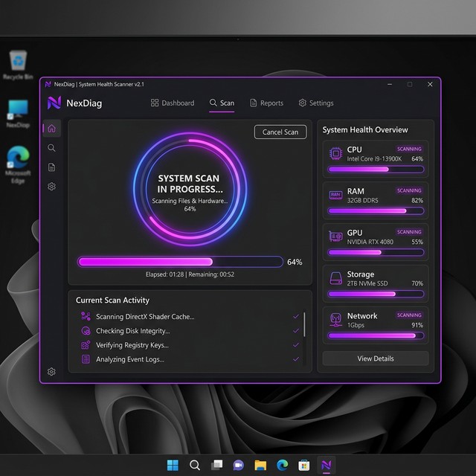Click the View Details button
Screen dimensions: 476x476
[376, 358]
